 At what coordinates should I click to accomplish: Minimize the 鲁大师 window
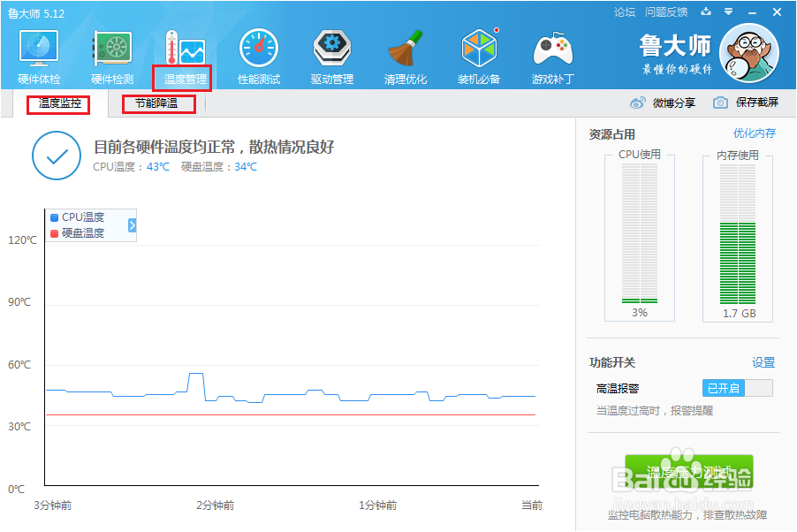(x=752, y=12)
